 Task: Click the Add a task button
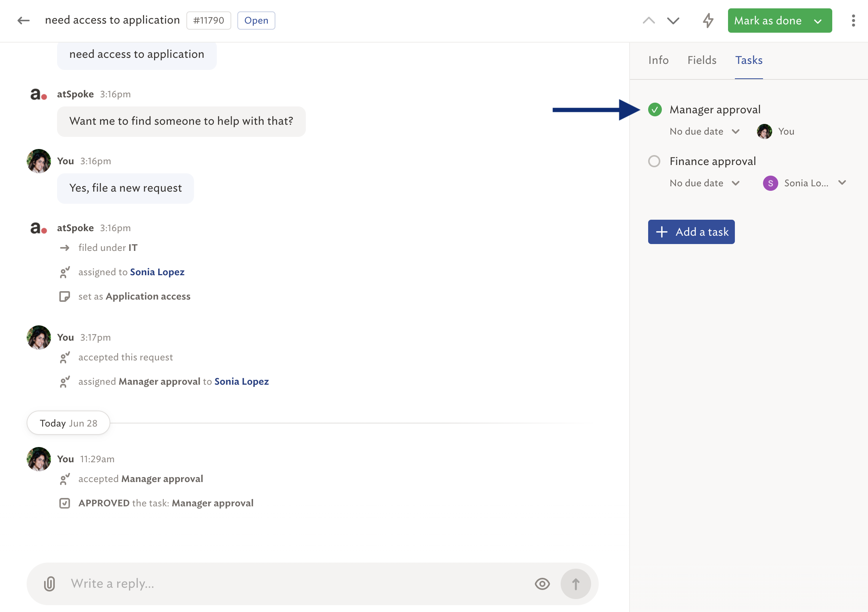click(692, 232)
